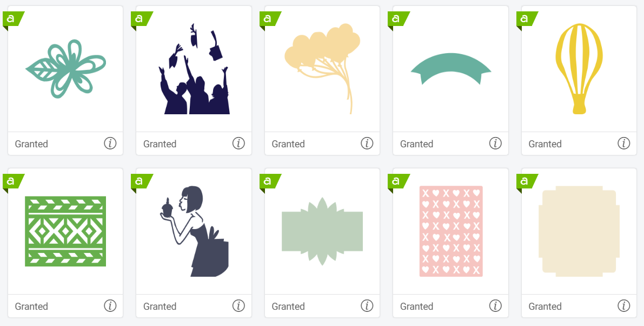Viewport: 644px width, 326px height.
Task: Select the yellow hot air balloon image
Action: [579, 68]
